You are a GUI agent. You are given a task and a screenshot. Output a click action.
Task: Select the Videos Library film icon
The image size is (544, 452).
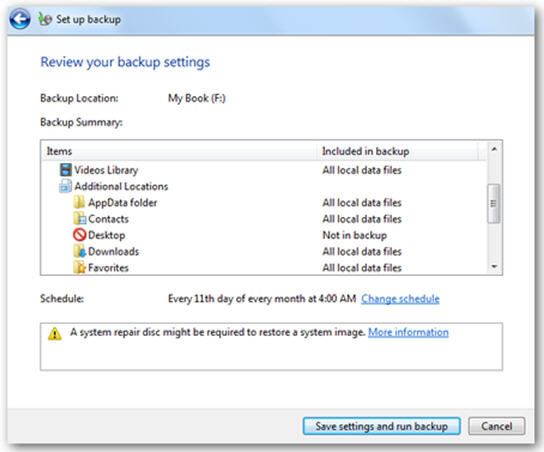point(66,170)
